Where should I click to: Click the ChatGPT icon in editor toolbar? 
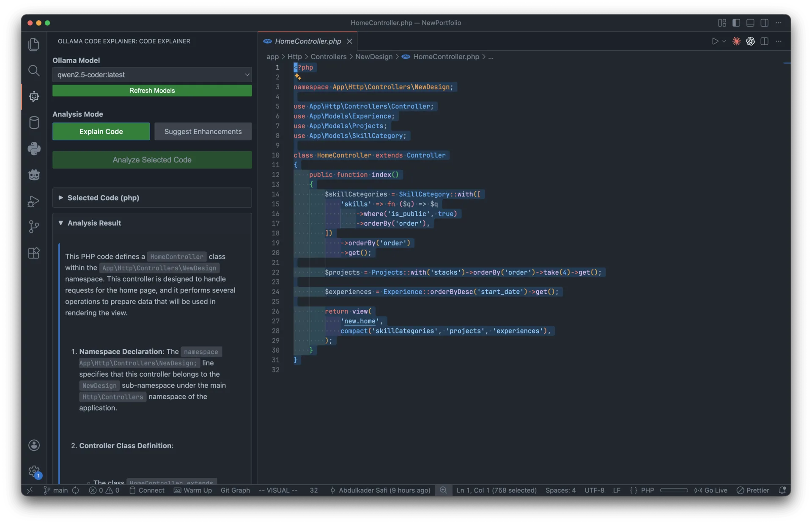750,41
